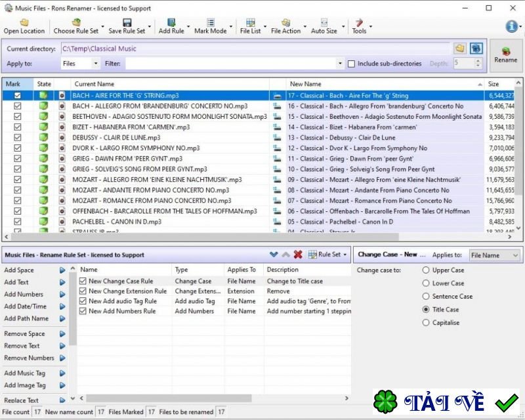Click the Add Rule toolbar icon

(x=171, y=23)
